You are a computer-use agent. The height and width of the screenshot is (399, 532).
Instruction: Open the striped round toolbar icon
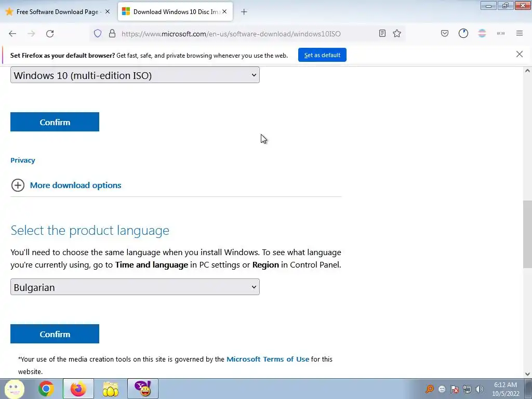(482, 33)
